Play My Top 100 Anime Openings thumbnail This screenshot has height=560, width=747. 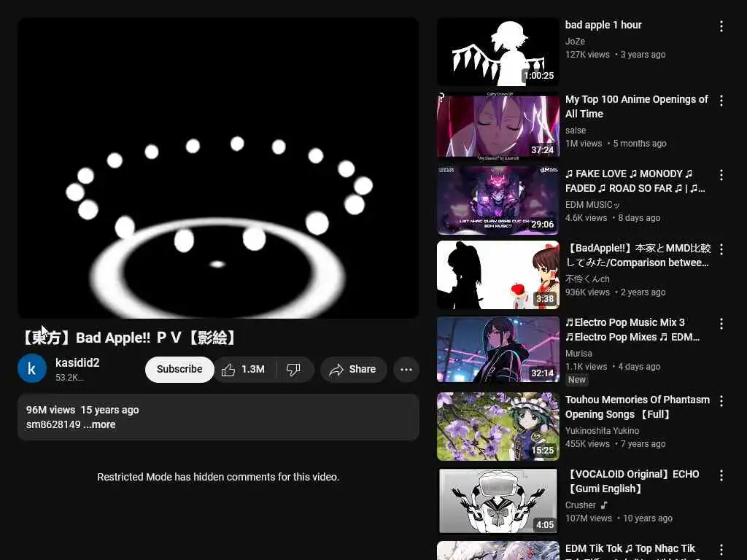(x=498, y=126)
